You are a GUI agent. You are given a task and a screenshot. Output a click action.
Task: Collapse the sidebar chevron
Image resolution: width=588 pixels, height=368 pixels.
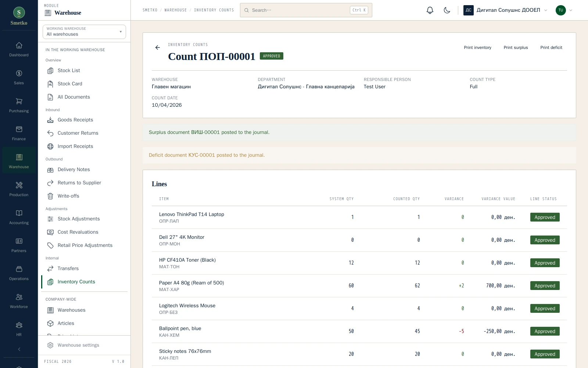[x=19, y=349]
